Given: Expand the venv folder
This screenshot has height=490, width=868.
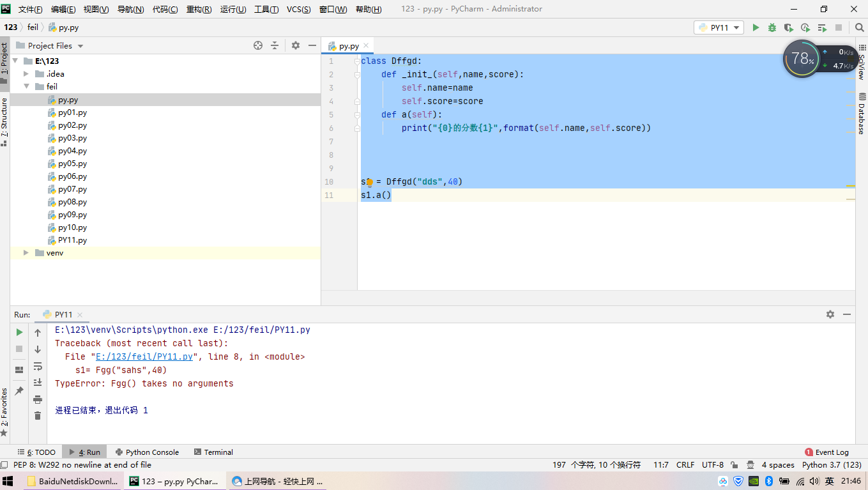Looking at the screenshot, I should (26, 253).
